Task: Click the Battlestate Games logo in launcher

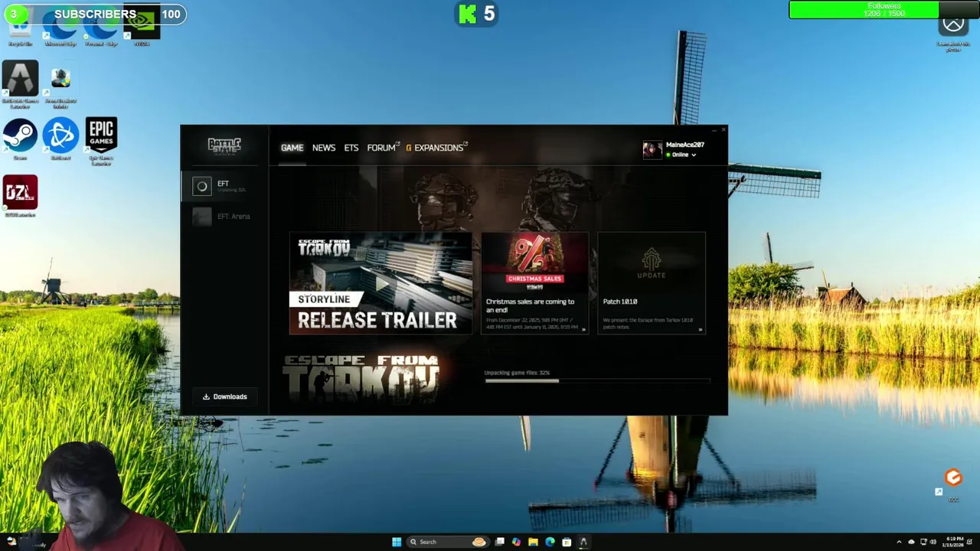Action: (224, 145)
